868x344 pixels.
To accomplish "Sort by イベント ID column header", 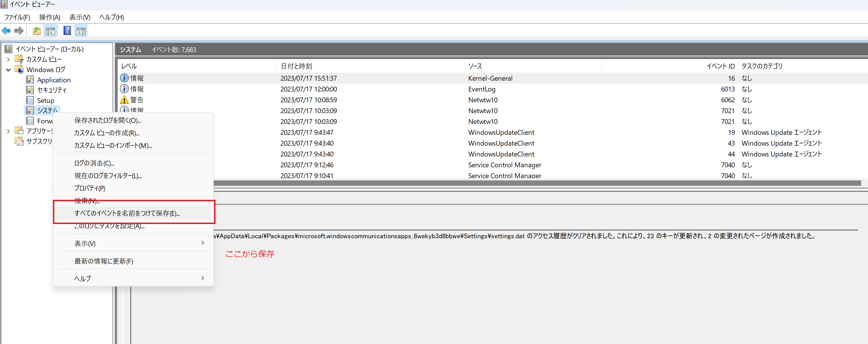I will (x=670, y=66).
